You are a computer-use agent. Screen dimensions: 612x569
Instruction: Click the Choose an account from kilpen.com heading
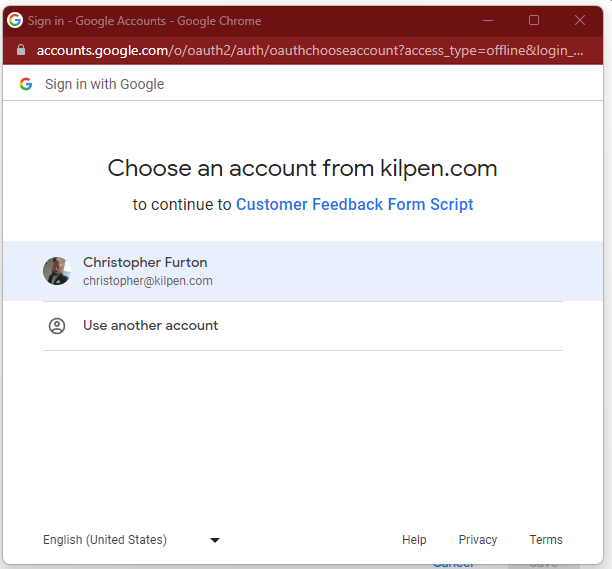click(x=302, y=169)
